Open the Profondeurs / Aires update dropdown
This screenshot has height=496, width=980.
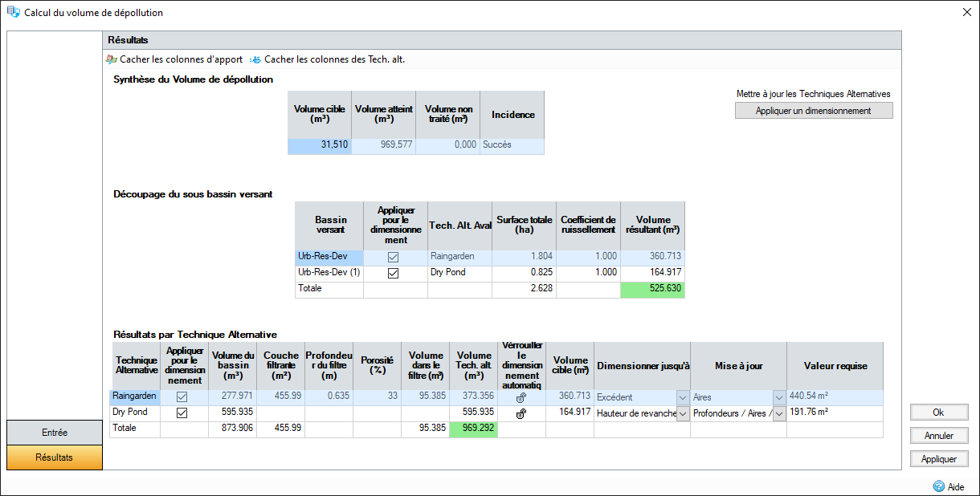pyautogui.click(x=779, y=413)
